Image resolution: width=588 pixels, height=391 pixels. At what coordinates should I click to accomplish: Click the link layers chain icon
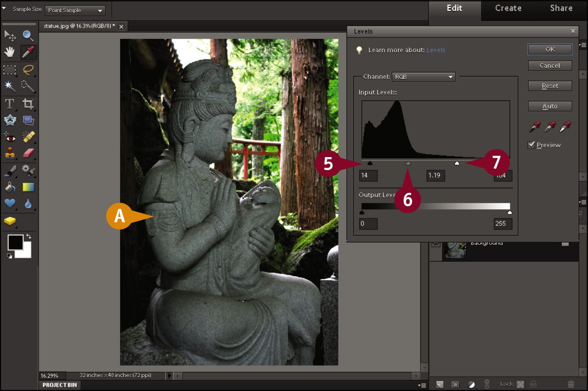pyautogui.click(x=487, y=384)
